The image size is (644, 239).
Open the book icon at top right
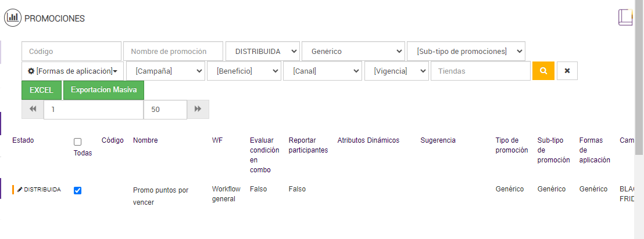point(625,17)
